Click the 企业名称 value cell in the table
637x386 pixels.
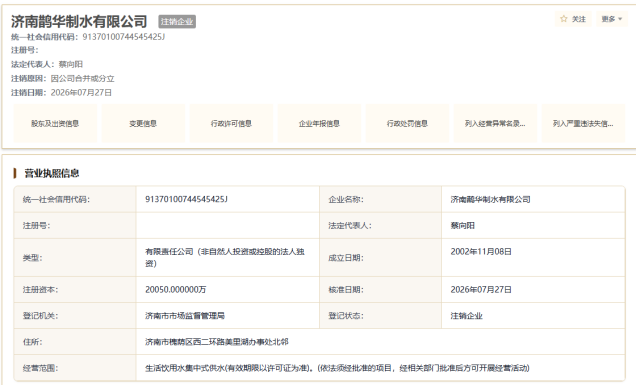(x=533, y=199)
